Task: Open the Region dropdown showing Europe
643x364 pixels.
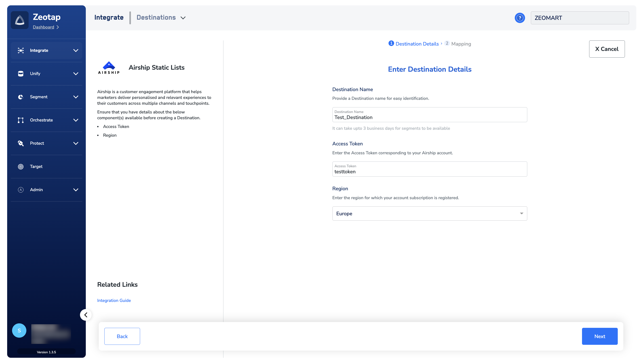Action: tap(429, 213)
